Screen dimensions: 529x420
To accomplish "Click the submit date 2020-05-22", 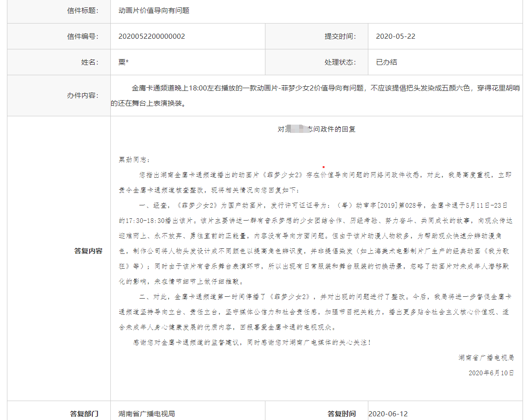I will point(395,36).
